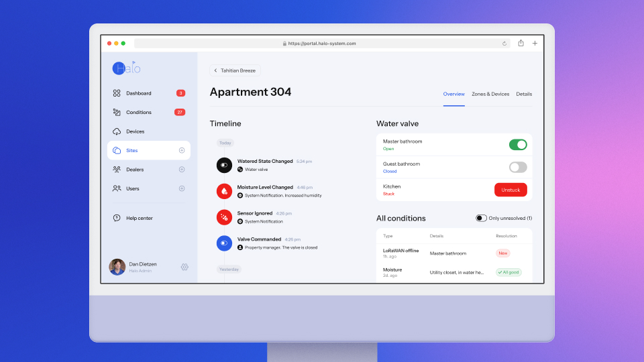Expand Users with the plus icon
Viewport: 644px width, 362px height.
(182, 188)
